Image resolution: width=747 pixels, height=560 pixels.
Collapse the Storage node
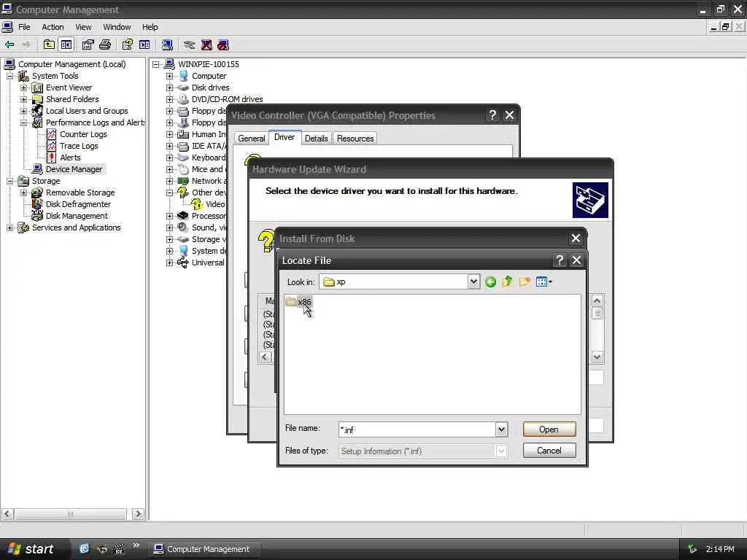pos(10,181)
